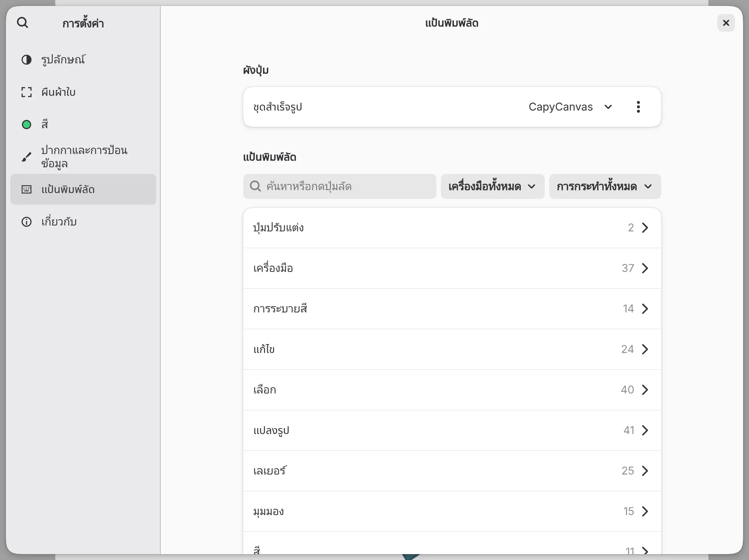
Task: Click the magnifier icon in shortcut search field
Action: tap(255, 186)
